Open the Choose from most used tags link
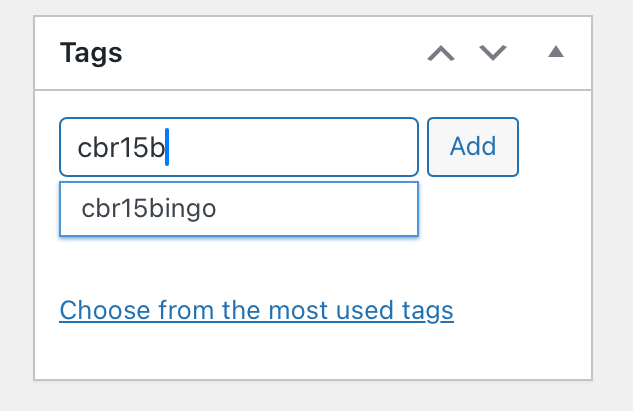Screen dimensions: 633x411 pyautogui.click(x=257, y=311)
